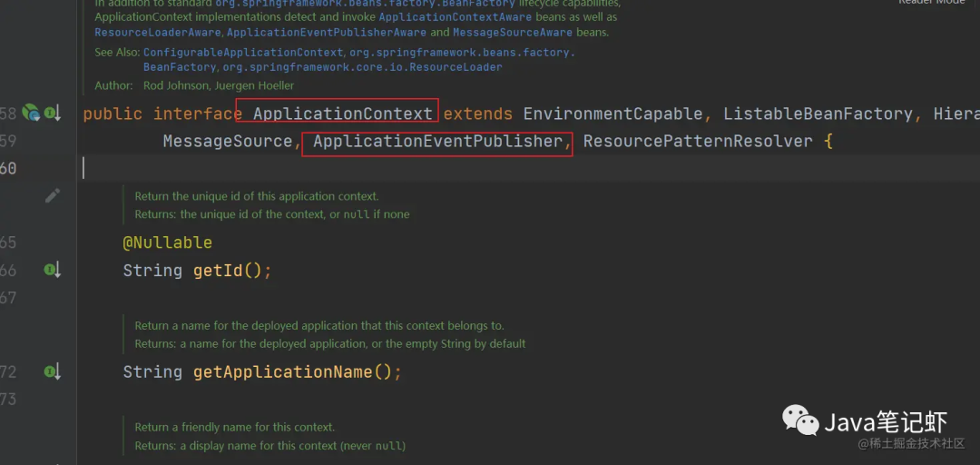Click the WeChat logo in the watermark
The image size is (980, 465).
799,420
